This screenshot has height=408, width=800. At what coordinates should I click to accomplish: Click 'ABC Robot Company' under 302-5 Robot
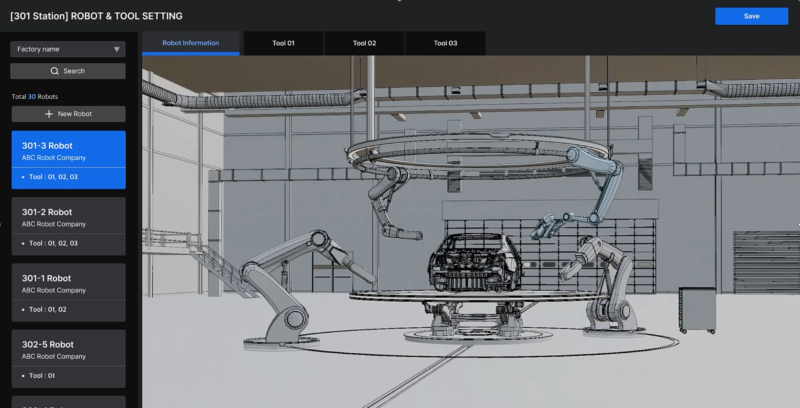tap(54, 356)
